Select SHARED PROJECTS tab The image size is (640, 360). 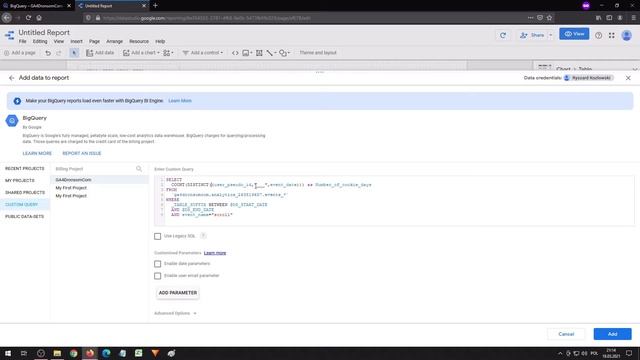coord(25,193)
